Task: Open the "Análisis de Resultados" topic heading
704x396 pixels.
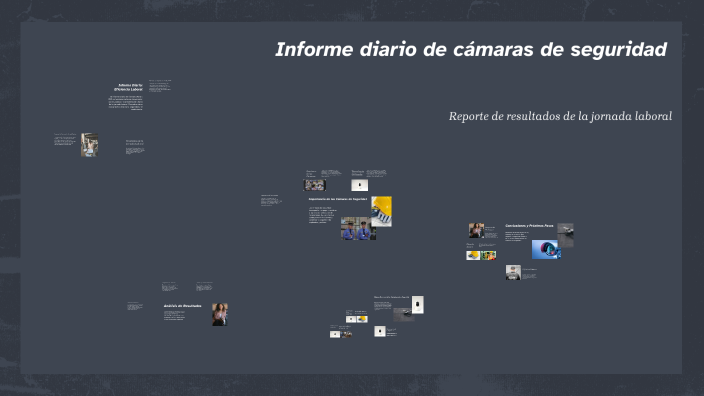Action: point(182,306)
